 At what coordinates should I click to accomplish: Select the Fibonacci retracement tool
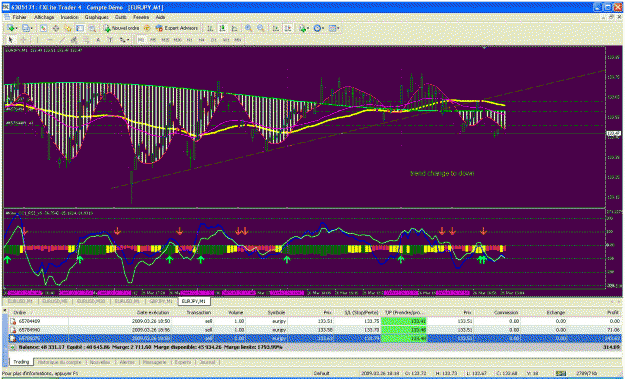(86, 40)
